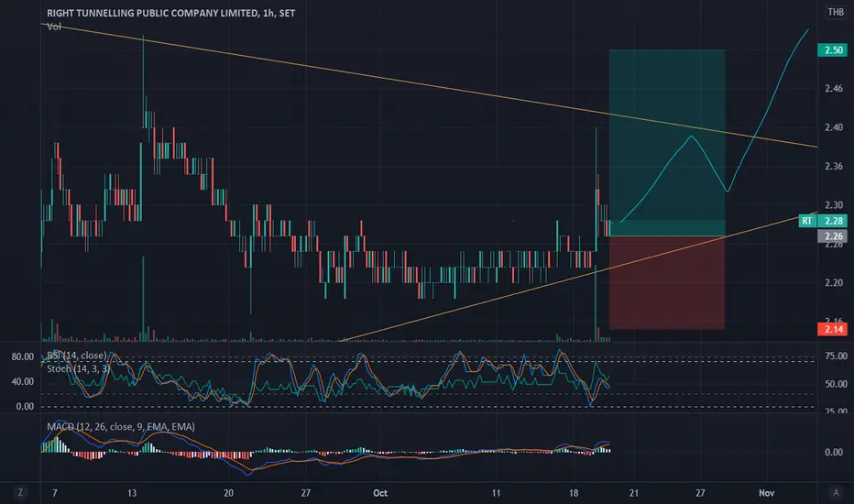Click the Stoch (14, 3, 3) indicator label
This screenshot has height=504, width=854.
(x=79, y=369)
